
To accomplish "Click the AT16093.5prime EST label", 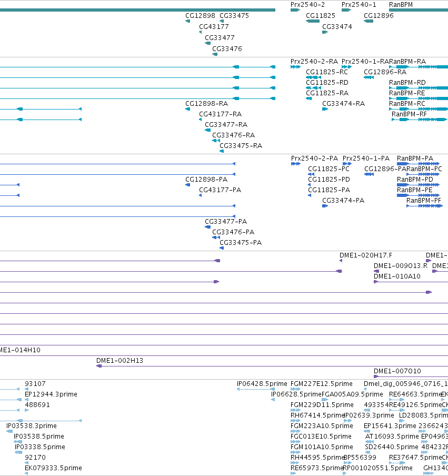I will (392, 436).
